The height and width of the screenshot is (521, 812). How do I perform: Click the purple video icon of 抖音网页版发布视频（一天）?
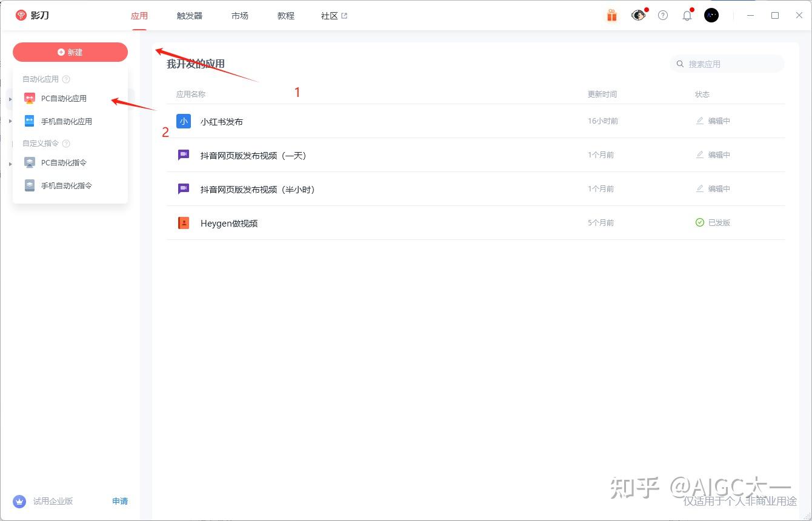[x=184, y=155]
